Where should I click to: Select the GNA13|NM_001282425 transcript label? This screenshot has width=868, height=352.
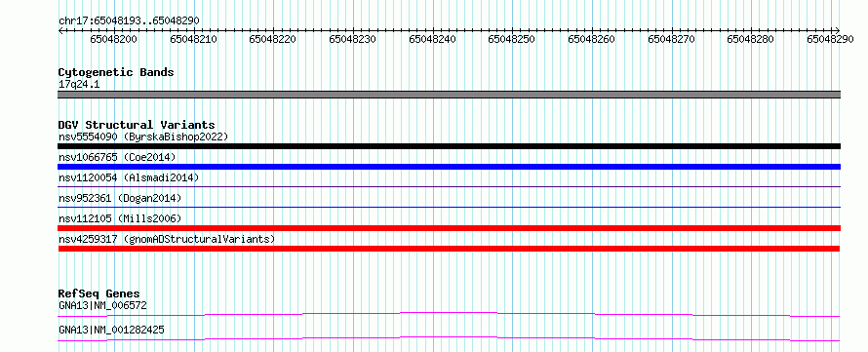[111, 330]
